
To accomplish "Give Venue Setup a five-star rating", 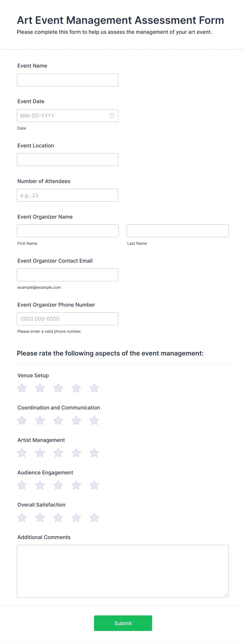I will pos(94,388).
